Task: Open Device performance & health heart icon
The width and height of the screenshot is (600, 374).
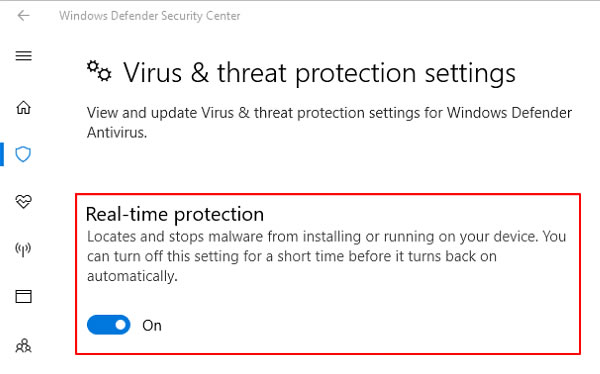Action: pyautogui.click(x=23, y=201)
